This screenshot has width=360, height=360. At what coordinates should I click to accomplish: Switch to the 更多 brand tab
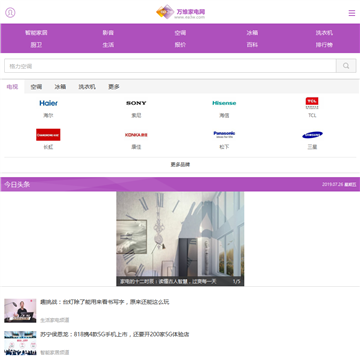click(x=114, y=87)
